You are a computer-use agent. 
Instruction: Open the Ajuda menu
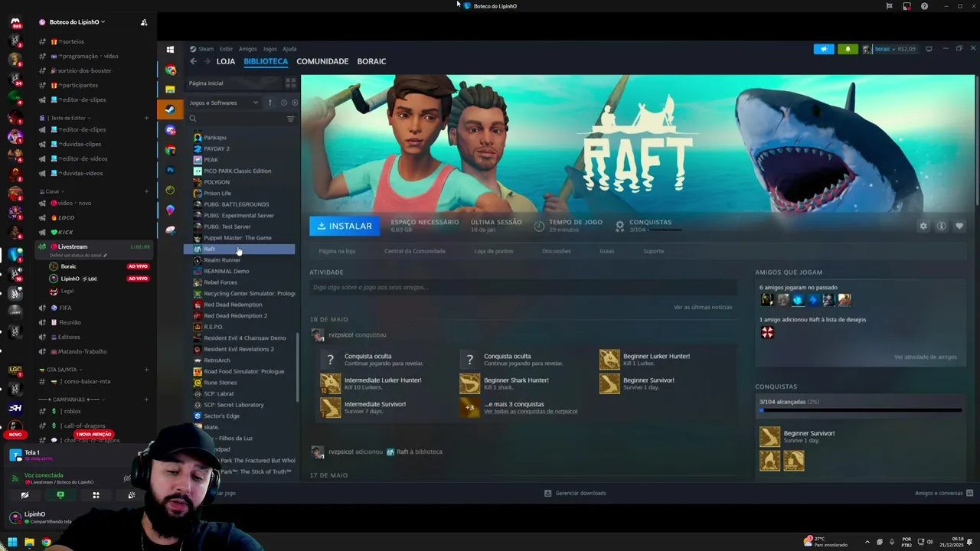[x=289, y=49]
